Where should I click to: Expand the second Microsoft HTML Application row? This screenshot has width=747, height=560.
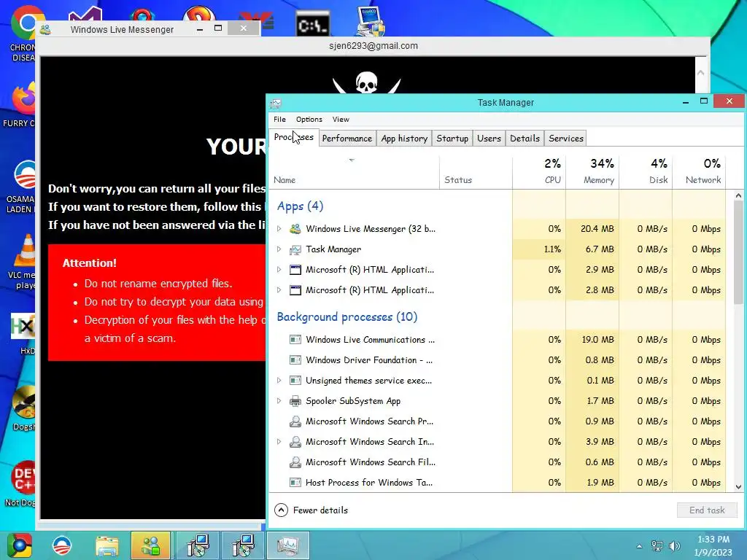(x=279, y=290)
